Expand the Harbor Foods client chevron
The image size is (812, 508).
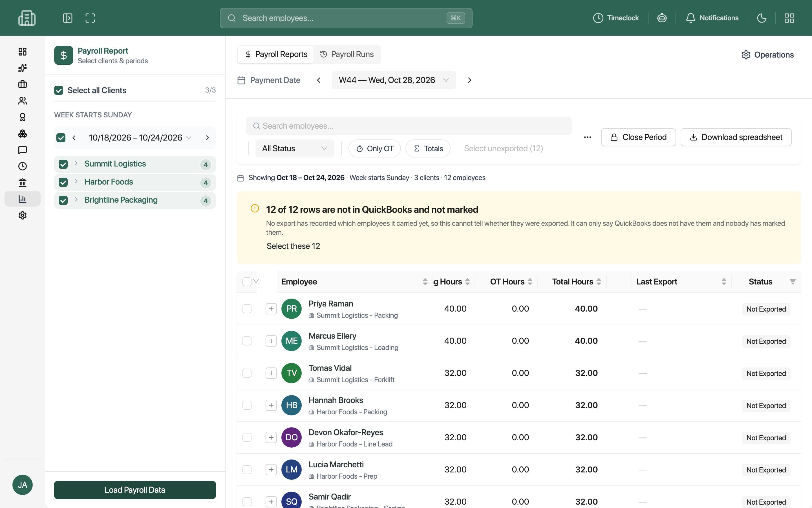[76, 181]
